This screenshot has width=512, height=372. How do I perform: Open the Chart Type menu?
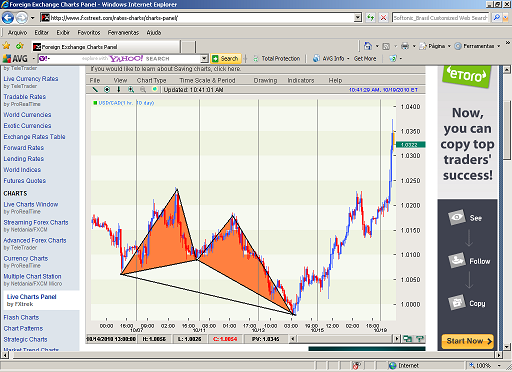[x=151, y=80]
